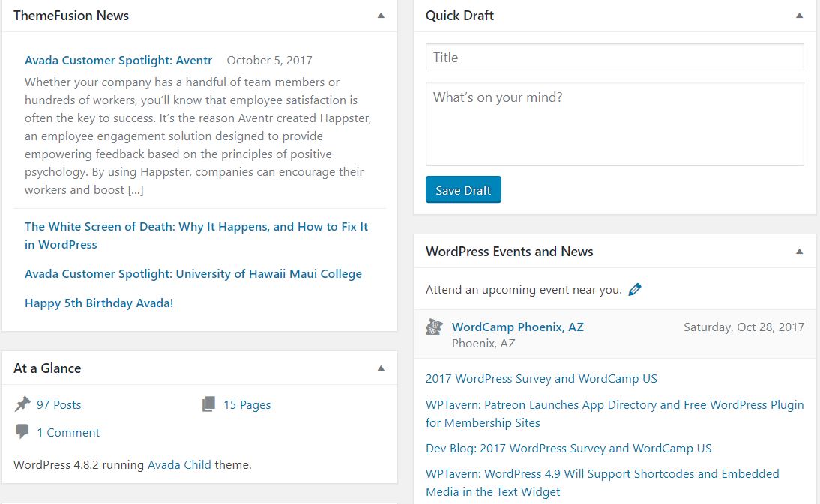The width and height of the screenshot is (820, 504).
Task: Open 'The White Screen of Death' article
Action: point(196,234)
